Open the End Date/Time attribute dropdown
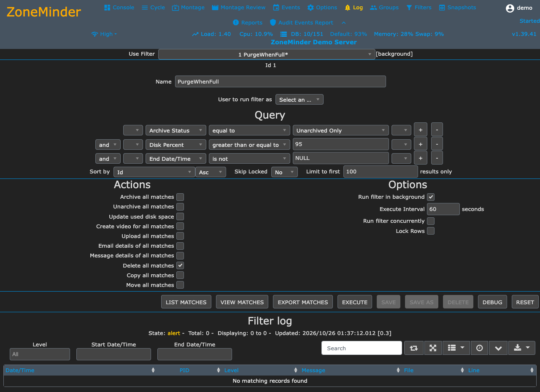This screenshot has width=540, height=392. [176, 159]
